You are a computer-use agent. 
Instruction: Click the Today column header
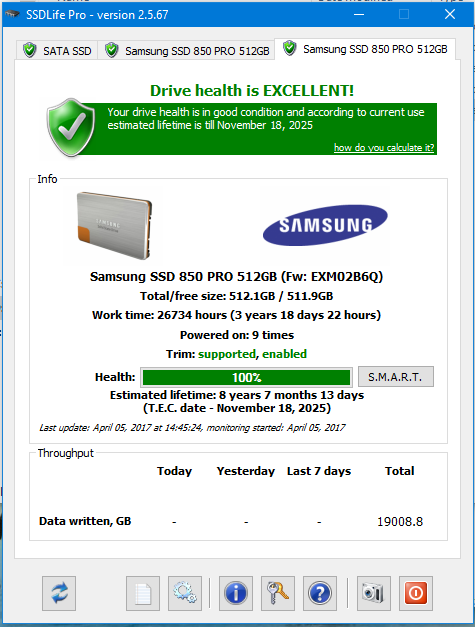tap(174, 471)
